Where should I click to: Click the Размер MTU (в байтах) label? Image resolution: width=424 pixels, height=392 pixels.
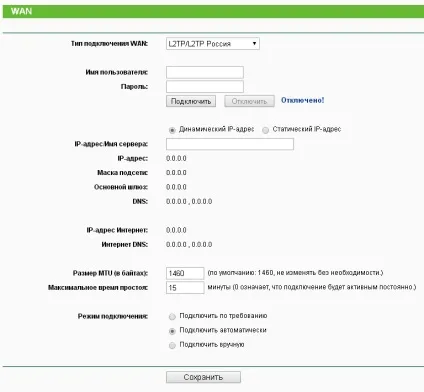pyautogui.click(x=110, y=273)
